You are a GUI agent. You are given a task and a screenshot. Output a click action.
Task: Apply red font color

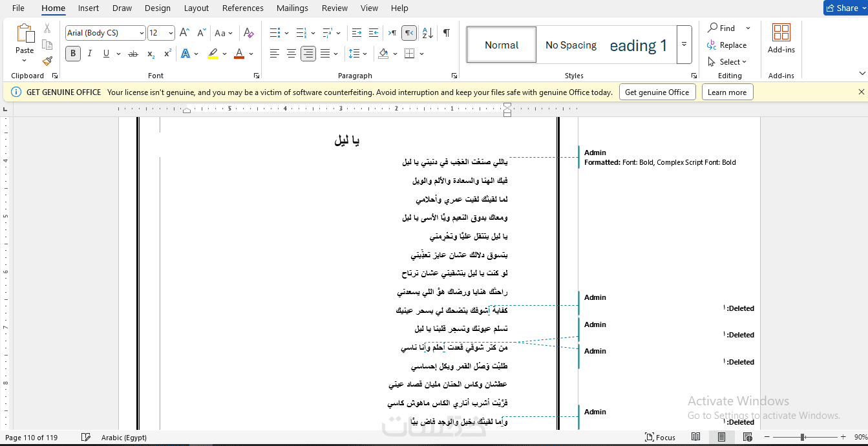click(x=239, y=54)
